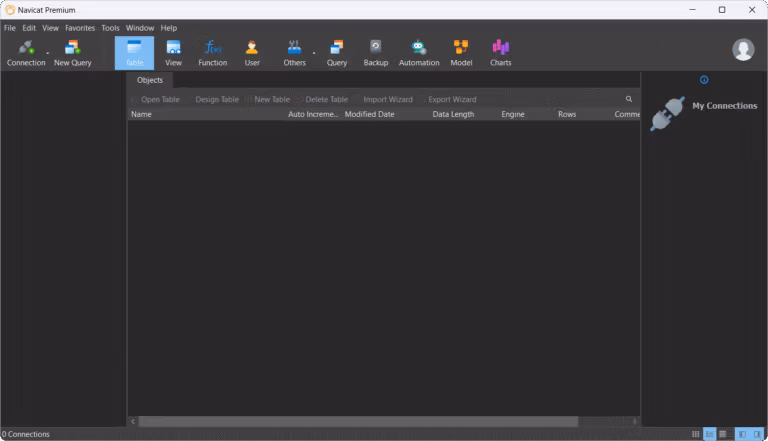
Task: Open the Model icon
Action: click(461, 53)
